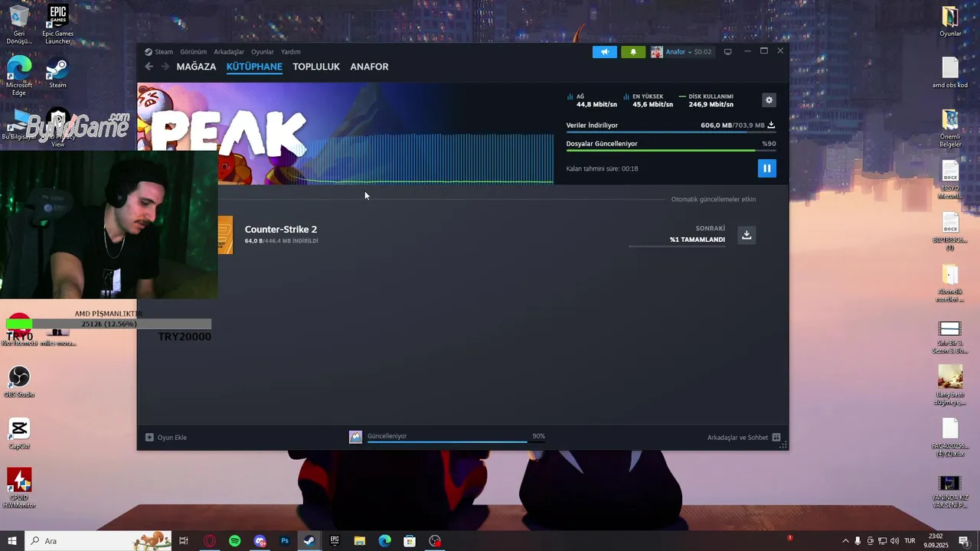
Task: Open File Explorer from the taskbar
Action: point(359,541)
